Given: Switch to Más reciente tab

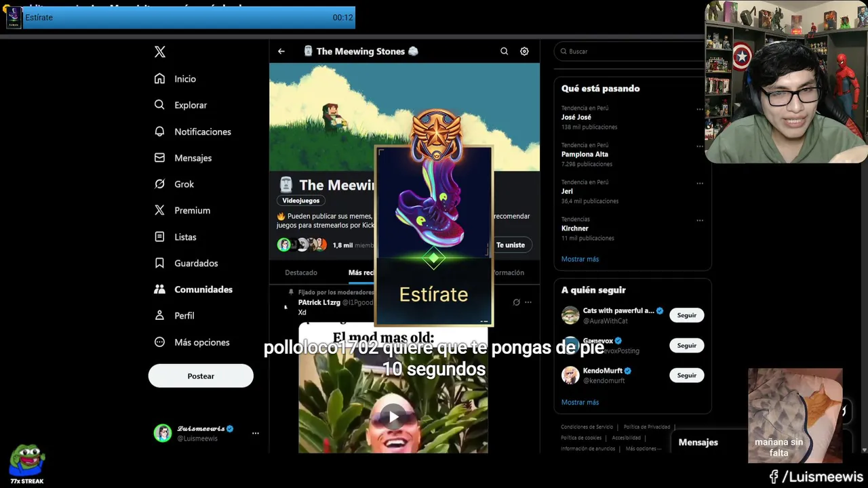Looking at the screenshot, I should coord(362,272).
